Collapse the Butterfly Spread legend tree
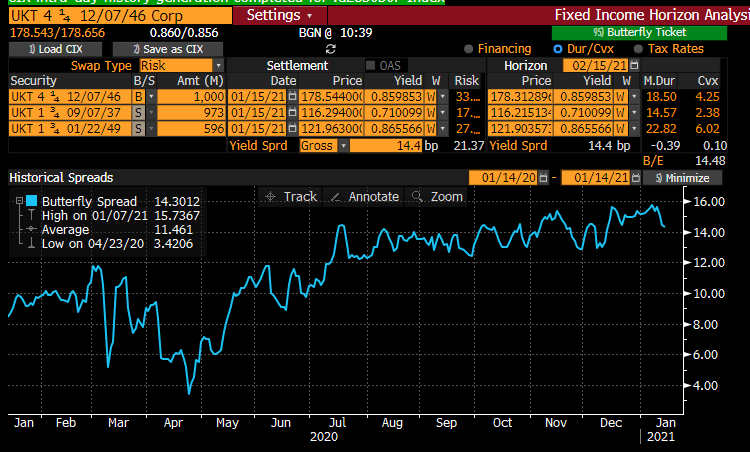Viewport: 750px width, 452px height. 19,201
